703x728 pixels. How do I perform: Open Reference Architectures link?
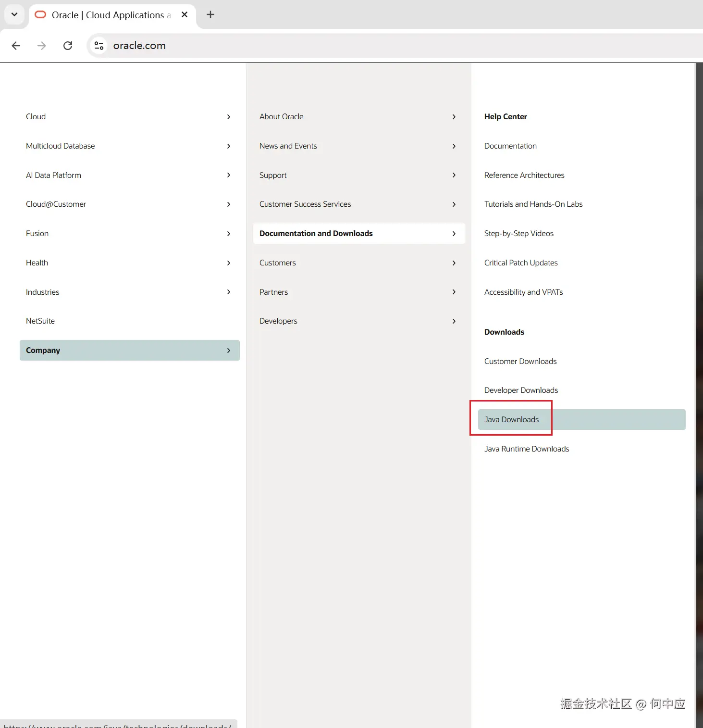tap(524, 175)
